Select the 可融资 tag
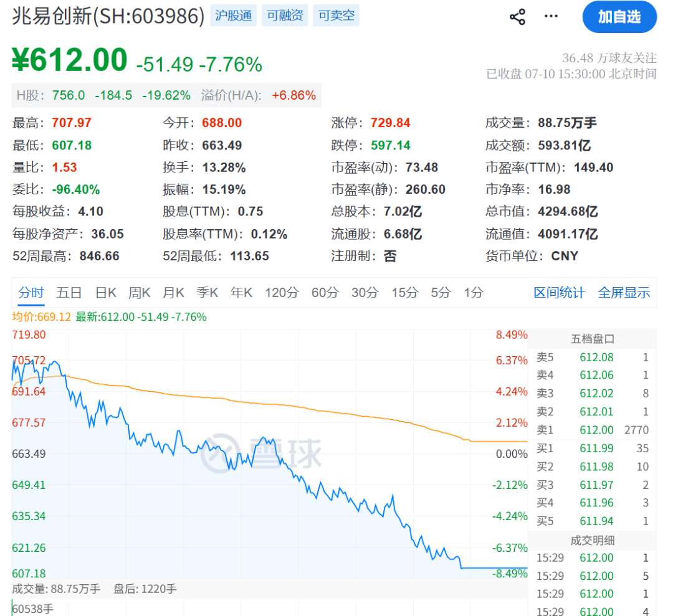The width and height of the screenshot is (673, 616). 285,16
